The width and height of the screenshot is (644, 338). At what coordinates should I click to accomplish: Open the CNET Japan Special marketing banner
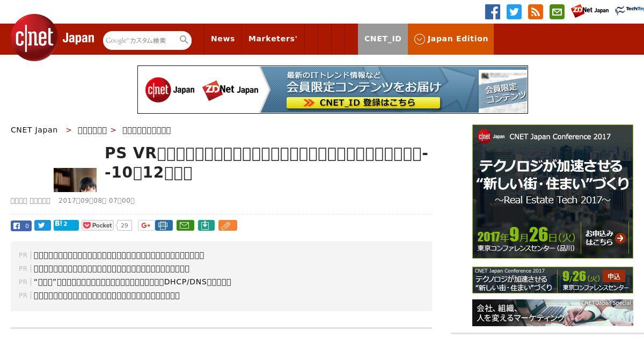[x=553, y=313]
